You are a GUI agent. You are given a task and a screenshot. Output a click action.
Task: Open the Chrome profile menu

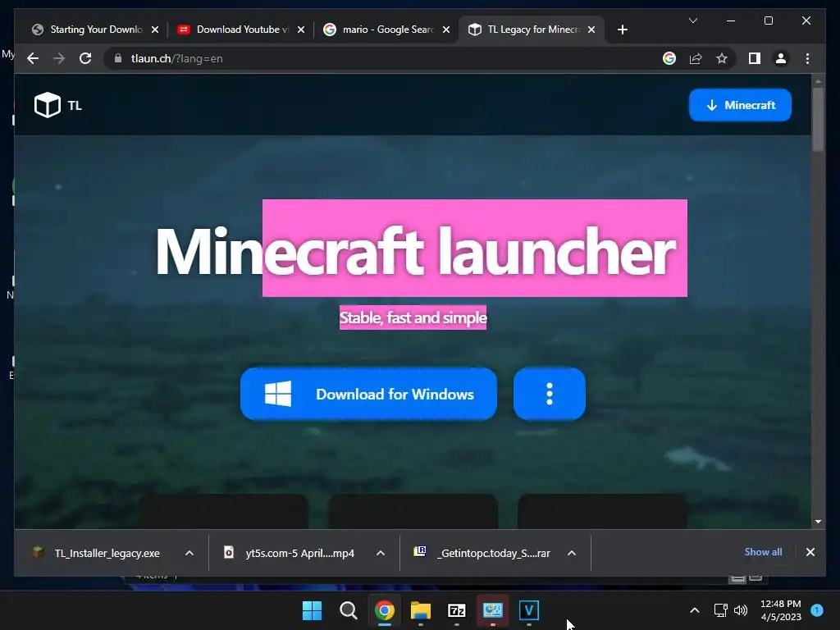(781, 58)
